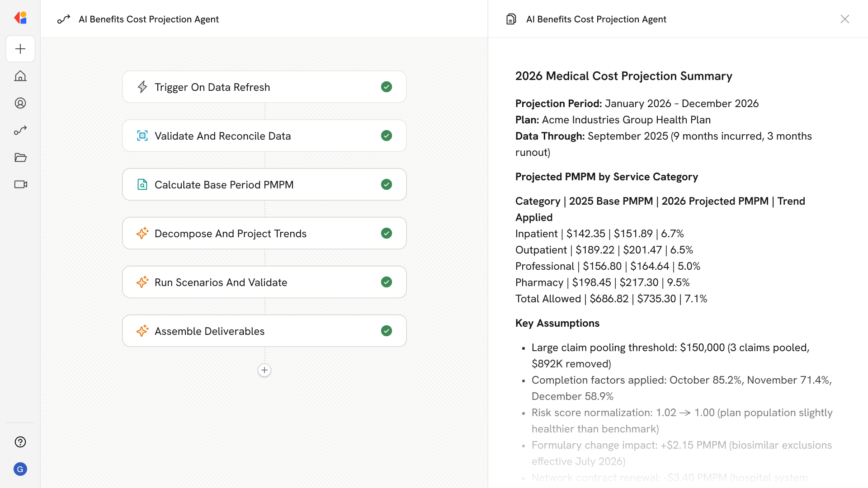Click the app logo at the top left
This screenshot has height=488, width=868.
point(20,18)
